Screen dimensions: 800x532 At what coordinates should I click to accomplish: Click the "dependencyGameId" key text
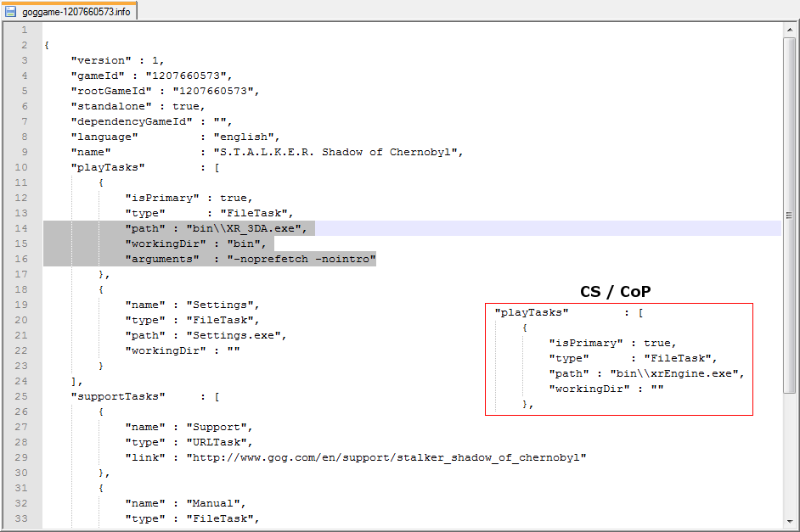point(132,121)
